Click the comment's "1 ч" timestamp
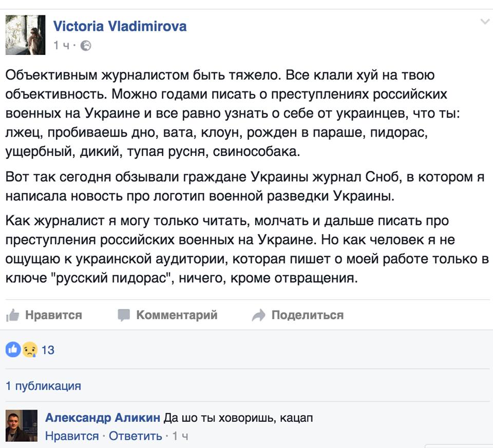 (x=180, y=436)
